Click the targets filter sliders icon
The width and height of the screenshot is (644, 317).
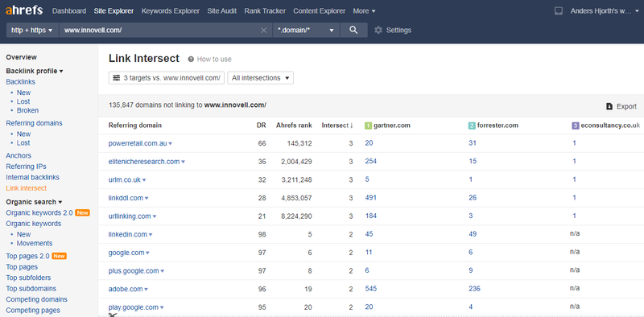pyautogui.click(x=117, y=77)
